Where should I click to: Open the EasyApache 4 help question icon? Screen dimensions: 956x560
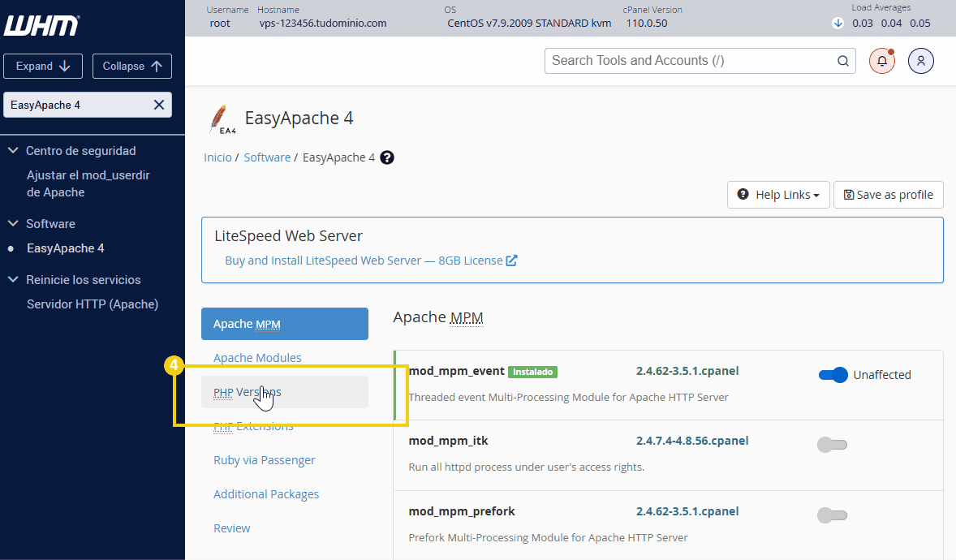coord(386,157)
